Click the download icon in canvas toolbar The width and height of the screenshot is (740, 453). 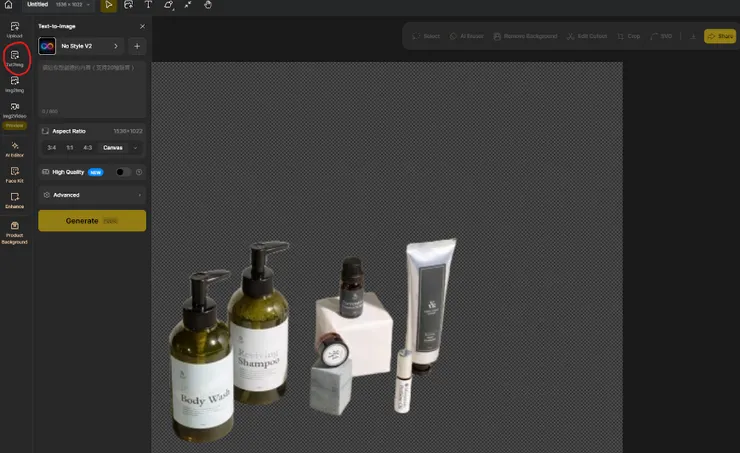pos(693,36)
